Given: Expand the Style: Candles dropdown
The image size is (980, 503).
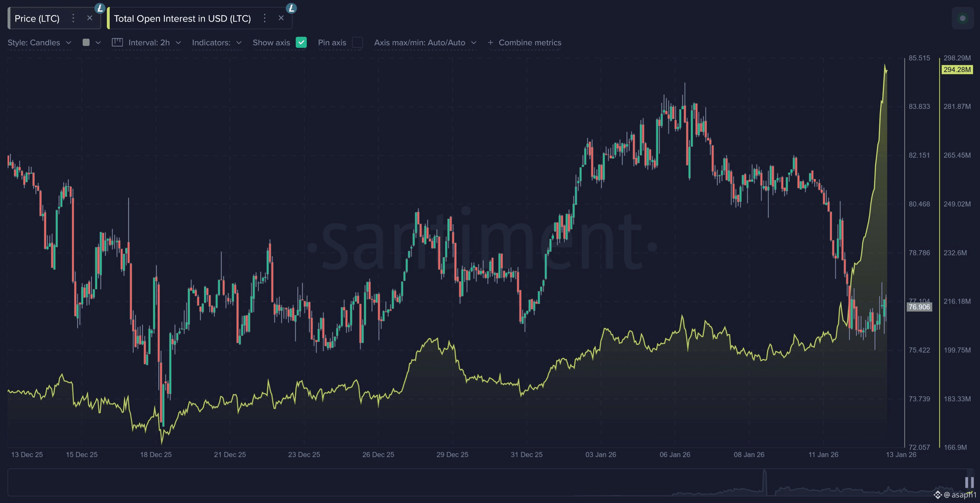Looking at the screenshot, I should tap(39, 43).
